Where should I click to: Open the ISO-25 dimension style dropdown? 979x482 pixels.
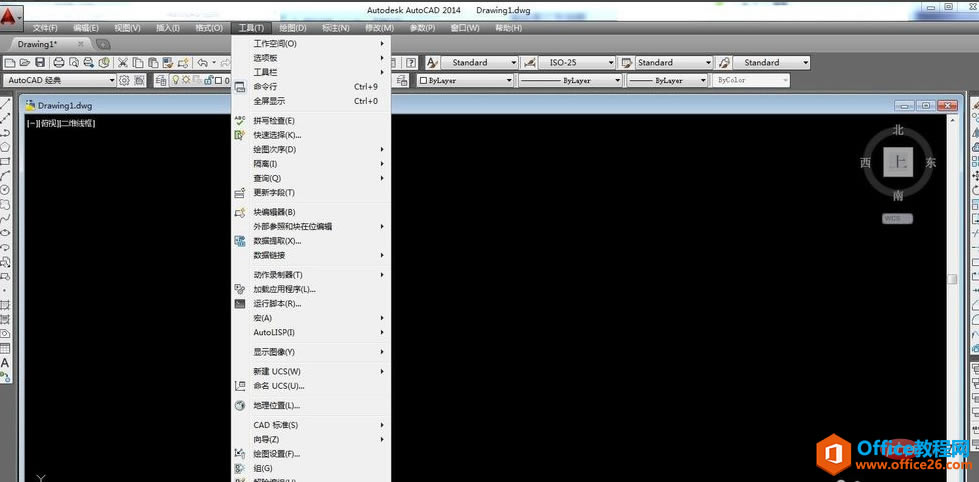click(x=577, y=62)
